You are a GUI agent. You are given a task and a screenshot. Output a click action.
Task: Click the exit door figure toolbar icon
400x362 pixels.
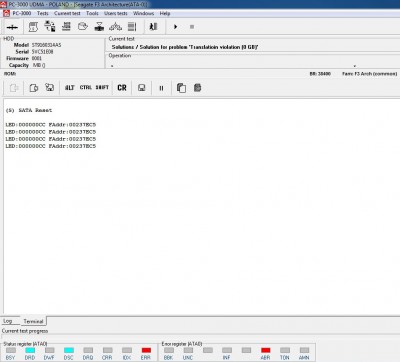tap(153, 27)
